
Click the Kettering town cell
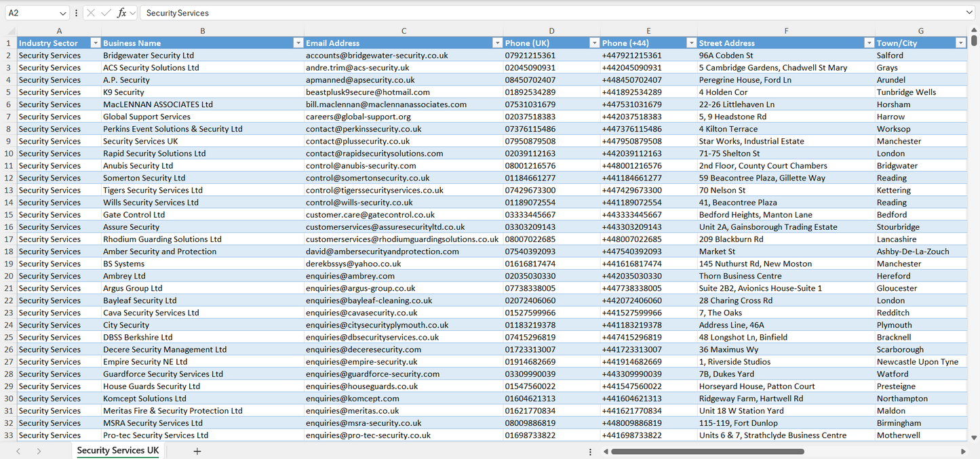(921, 190)
